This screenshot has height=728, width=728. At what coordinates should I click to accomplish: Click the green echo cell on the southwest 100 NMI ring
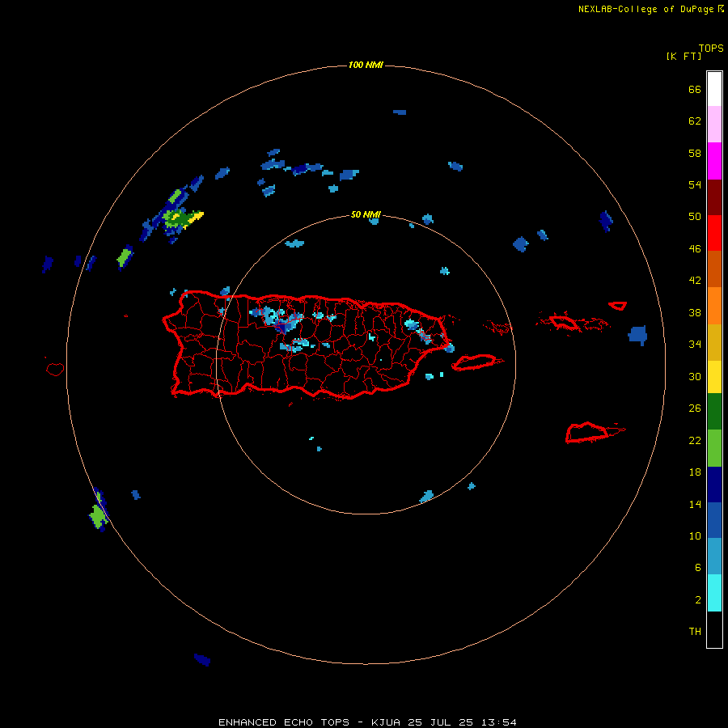(98, 515)
